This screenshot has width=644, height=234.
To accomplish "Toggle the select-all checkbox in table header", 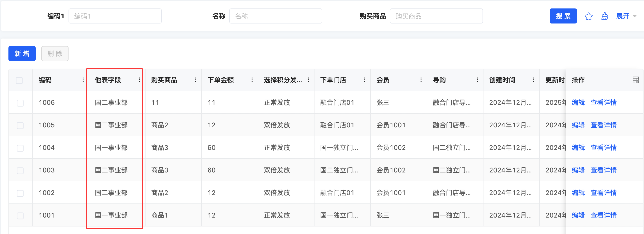I will tap(19, 80).
